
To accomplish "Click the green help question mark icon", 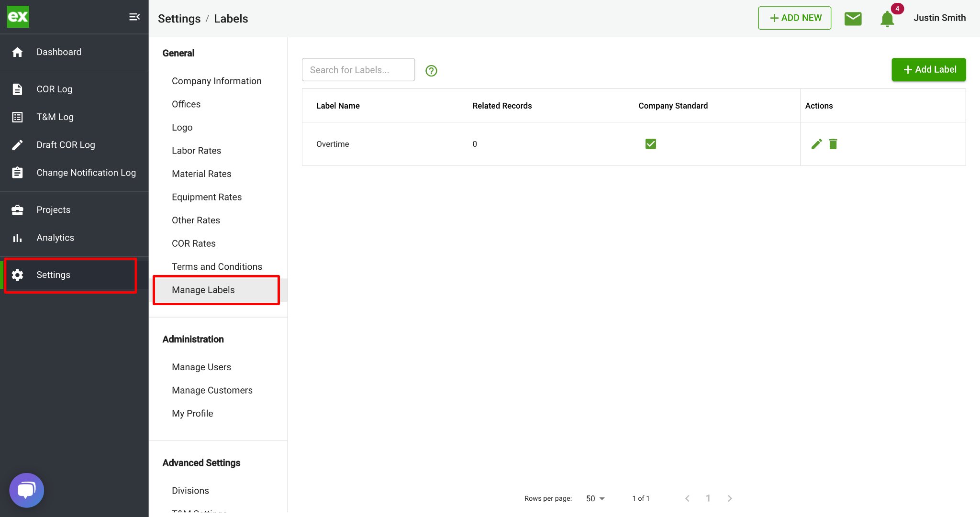I will (431, 71).
